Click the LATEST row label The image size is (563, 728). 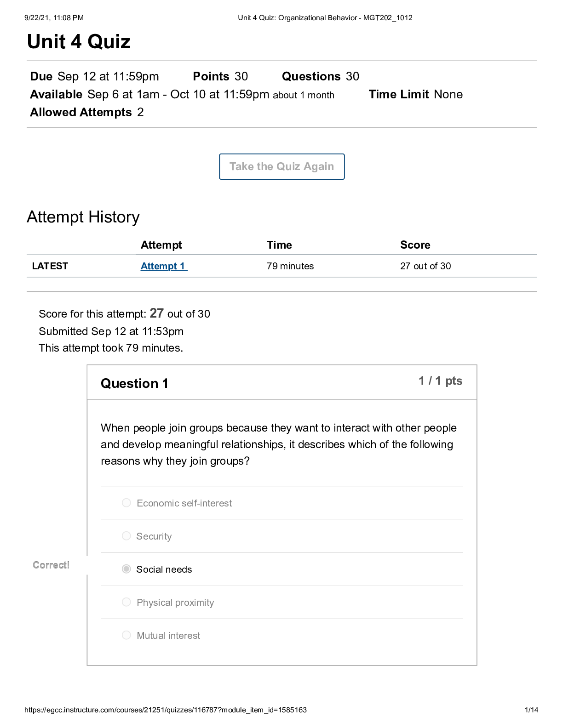coord(50,266)
